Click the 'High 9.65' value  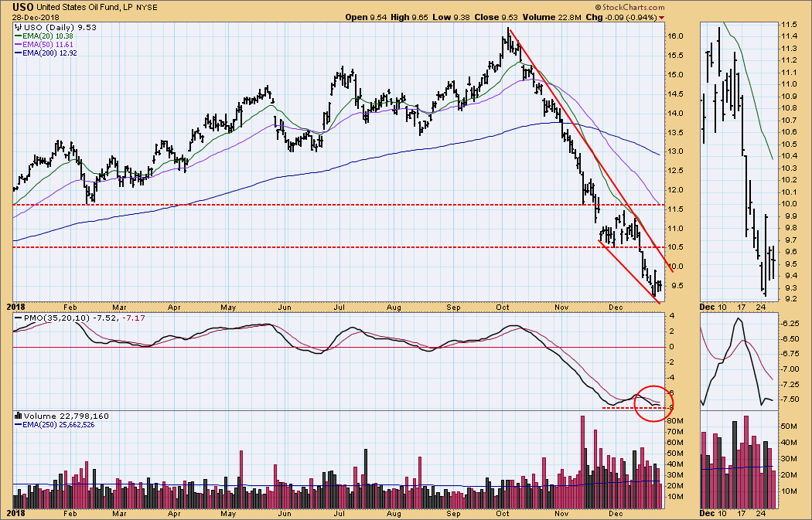(410, 17)
